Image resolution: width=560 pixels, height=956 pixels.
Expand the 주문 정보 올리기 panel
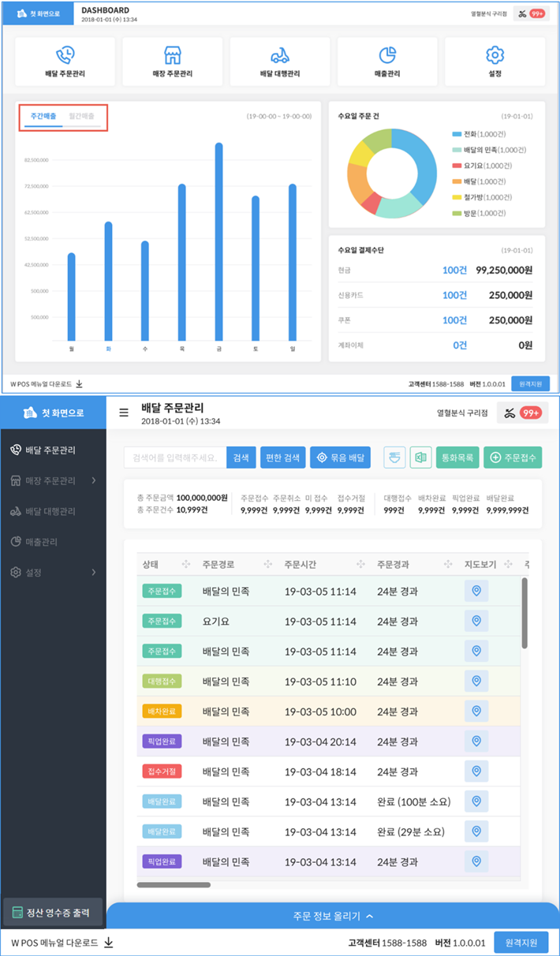click(x=333, y=916)
